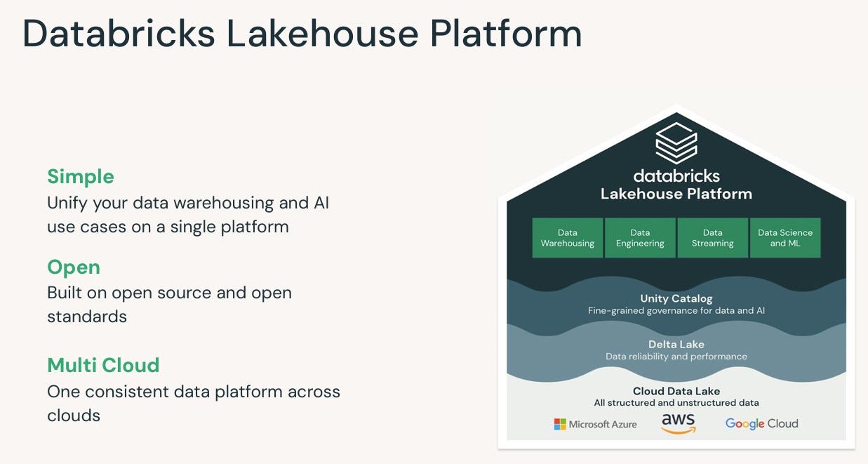868x464 pixels.
Task: Click 'Fine-grained governance for data and AI'
Action: click(676, 310)
